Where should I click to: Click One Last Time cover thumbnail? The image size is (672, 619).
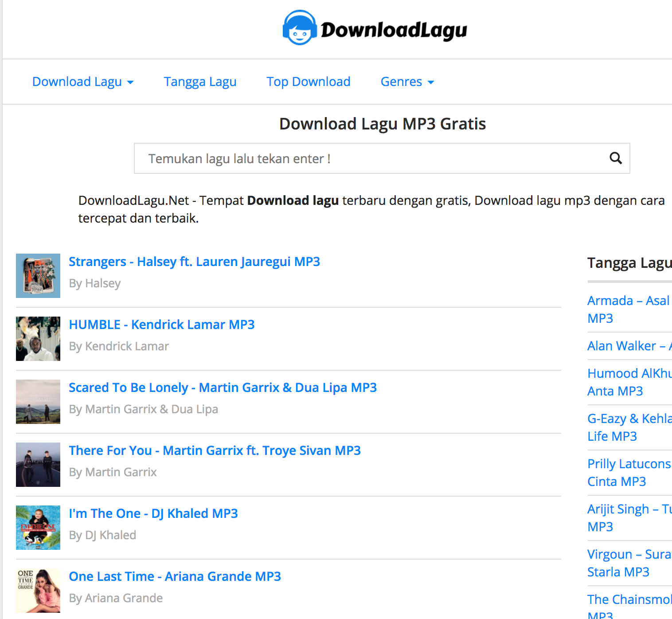(x=38, y=591)
